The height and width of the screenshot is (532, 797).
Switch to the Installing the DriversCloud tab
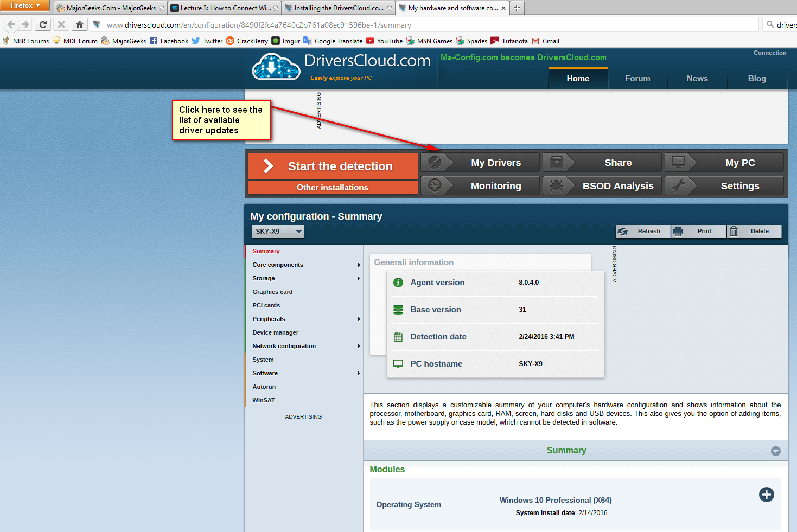(x=339, y=8)
